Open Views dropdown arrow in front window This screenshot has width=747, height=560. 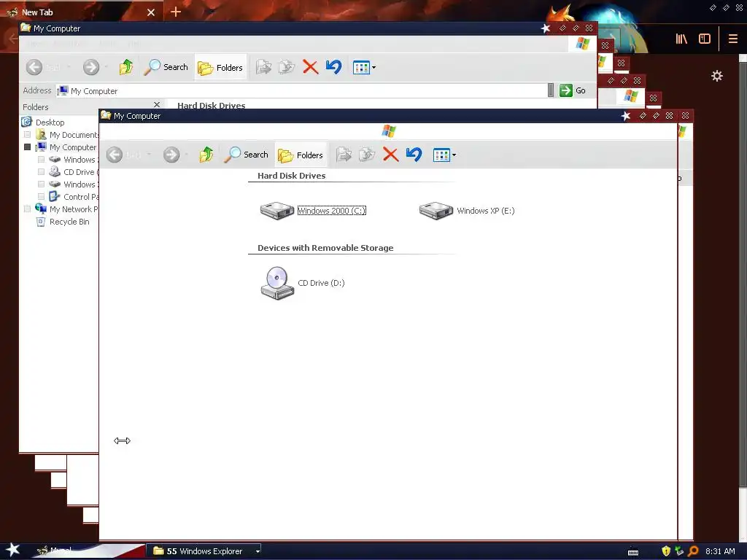tap(454, 155)
